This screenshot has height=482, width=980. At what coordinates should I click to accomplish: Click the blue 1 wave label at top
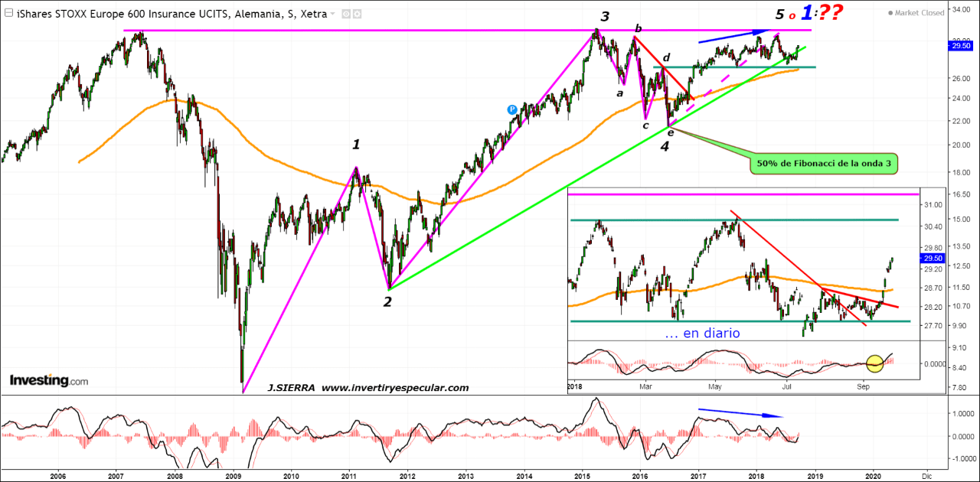point(807,12)
